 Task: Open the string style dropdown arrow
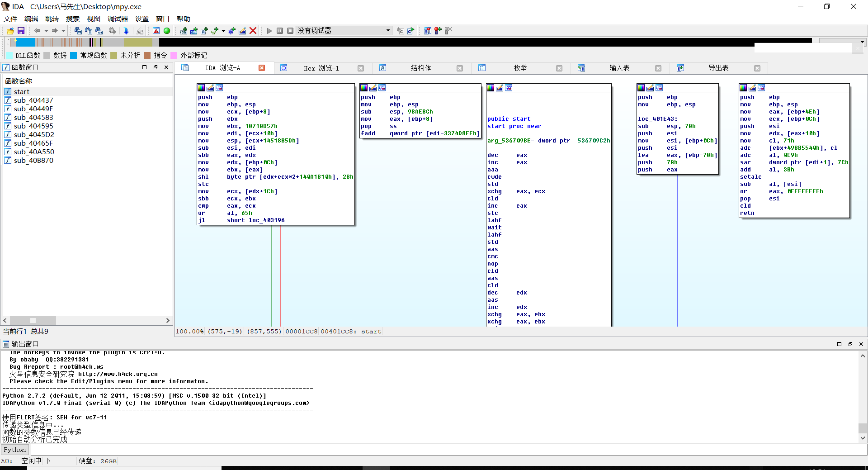pos(223,31)
